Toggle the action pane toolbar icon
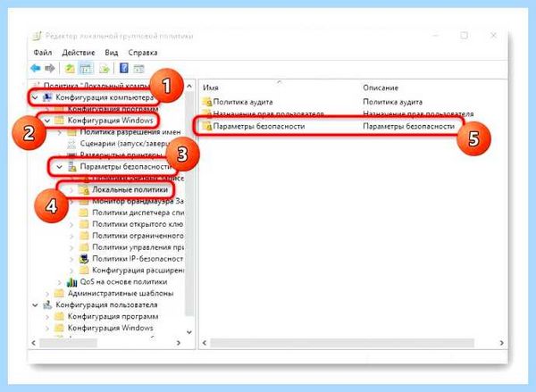536x392 pixels. coord(138,69)
